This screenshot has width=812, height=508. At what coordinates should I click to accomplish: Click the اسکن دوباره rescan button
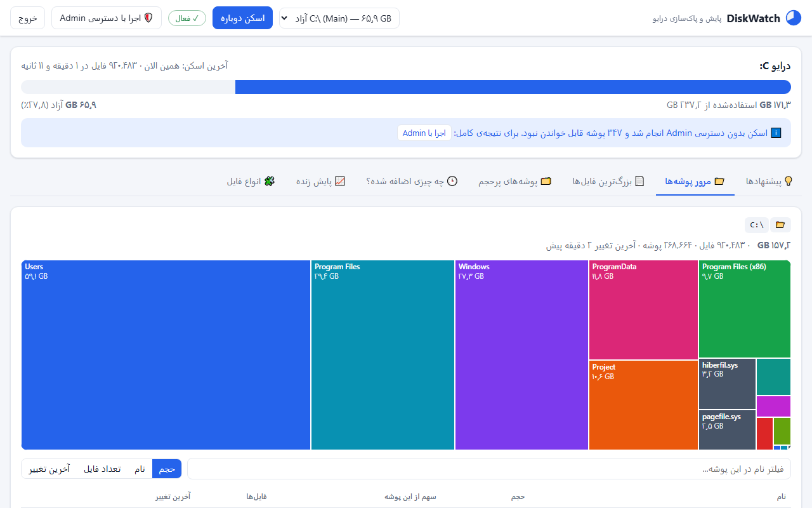[242, 18]
